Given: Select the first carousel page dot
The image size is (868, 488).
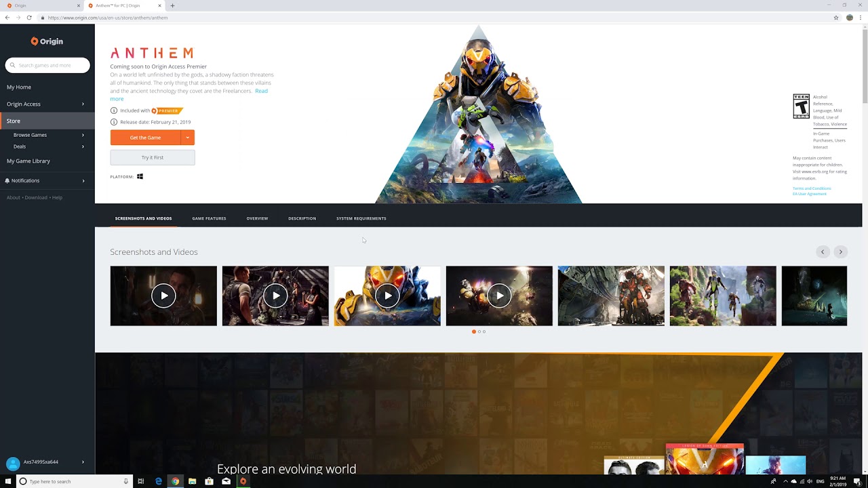Looking at the screenshot, I should [473, 331].
